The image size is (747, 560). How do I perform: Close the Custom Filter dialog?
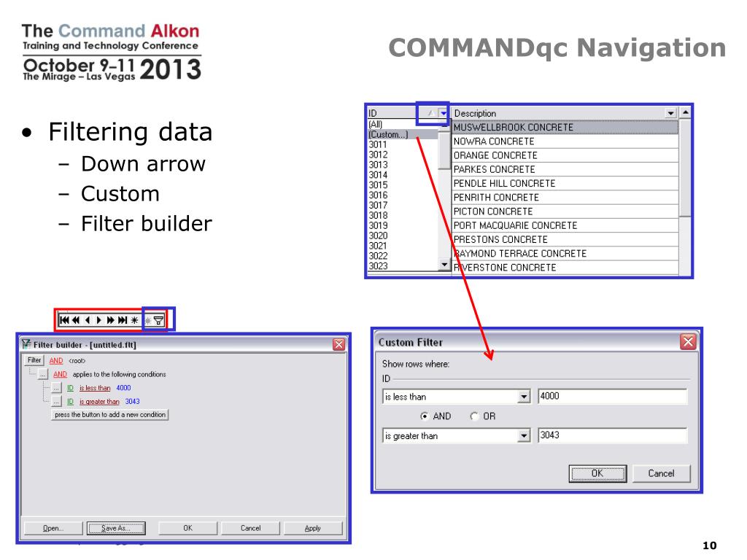[x=689, y=341]
